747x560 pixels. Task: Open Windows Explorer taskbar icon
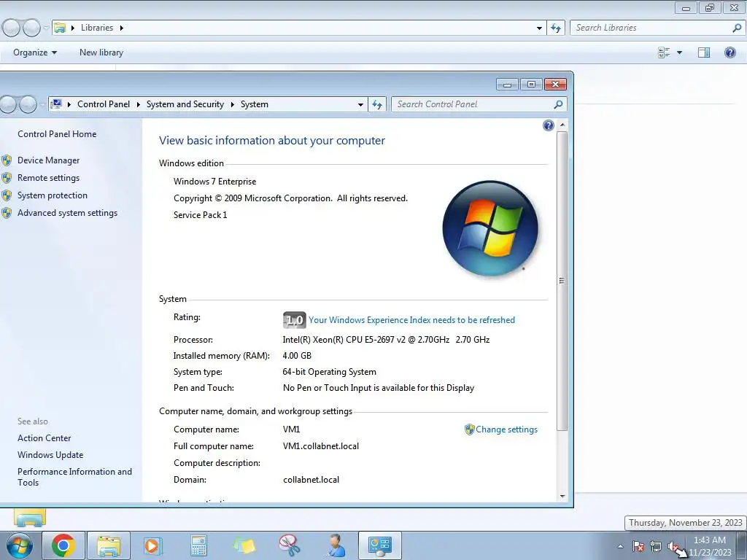(x=109, y=545)
